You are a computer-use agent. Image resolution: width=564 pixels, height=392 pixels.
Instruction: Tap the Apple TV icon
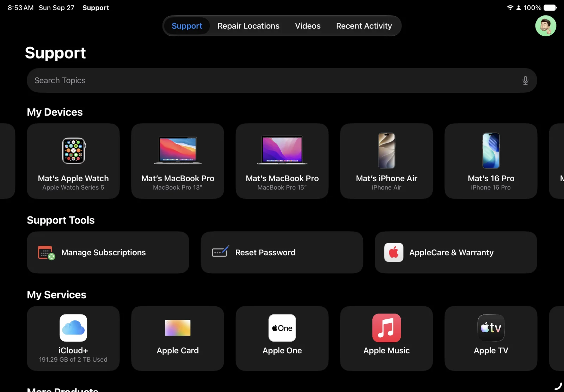coord(491,328)
